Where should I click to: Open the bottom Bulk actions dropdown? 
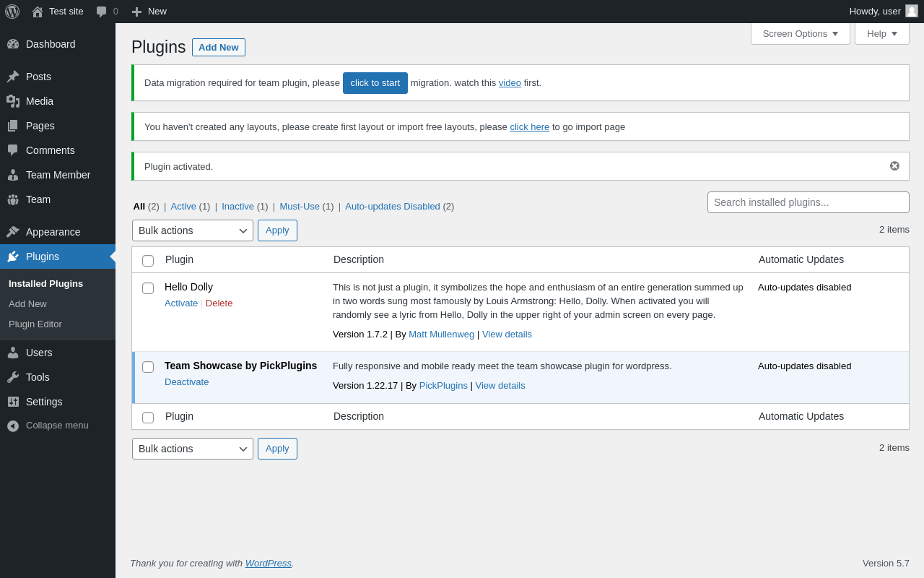193,449
